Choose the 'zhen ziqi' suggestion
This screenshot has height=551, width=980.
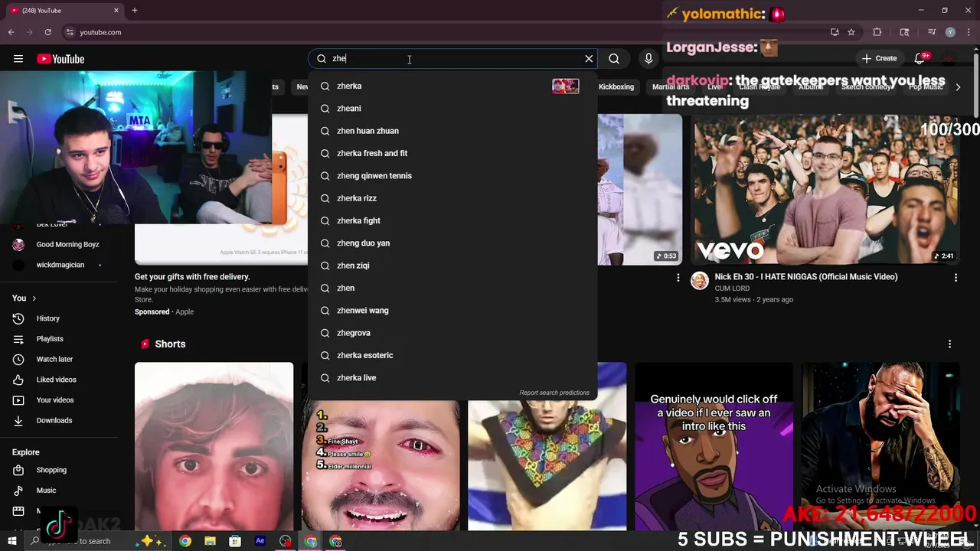(x=452, y=266)
